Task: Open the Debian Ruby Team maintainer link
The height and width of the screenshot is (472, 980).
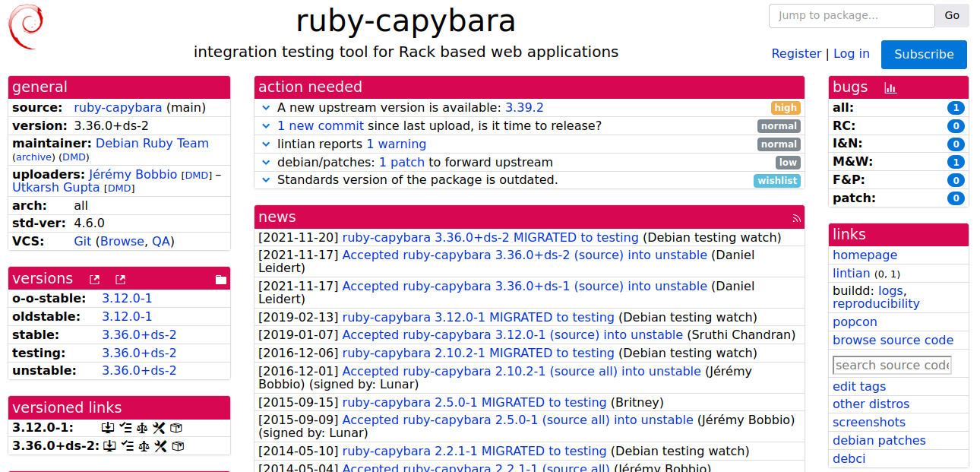Action: tap(152, 144)
